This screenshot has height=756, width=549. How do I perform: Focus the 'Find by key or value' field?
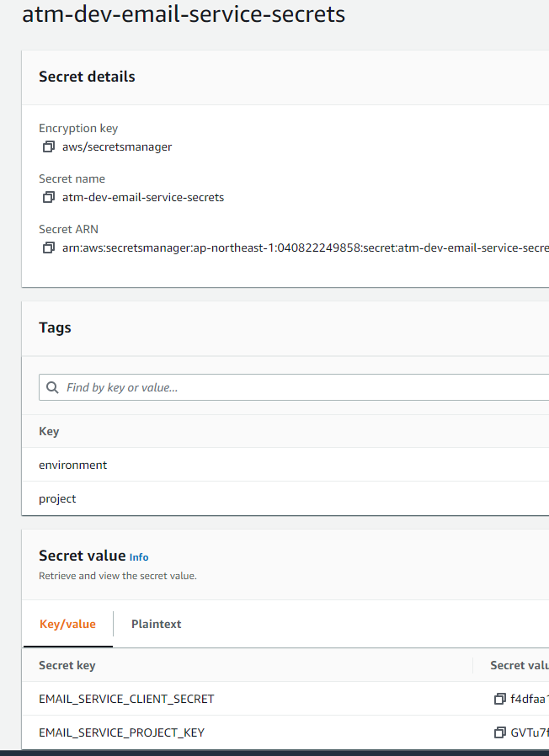pos(295,387)
